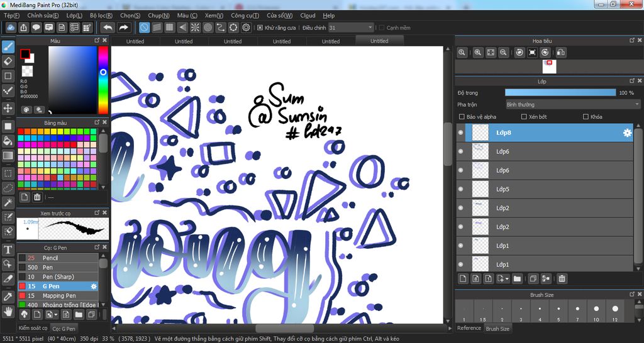Click the navigator canvas thumbnail

tap(549, 66)
